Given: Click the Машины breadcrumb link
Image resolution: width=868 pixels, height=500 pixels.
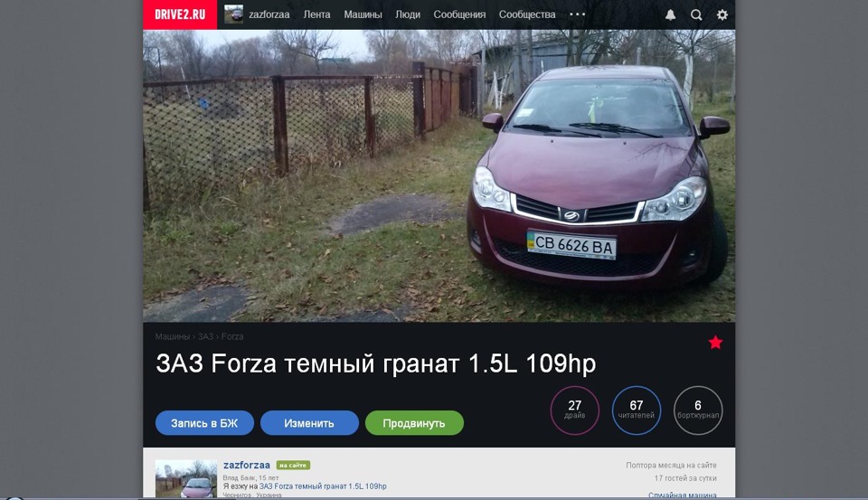Looking at the screenshot, I should tap(172, 336).
